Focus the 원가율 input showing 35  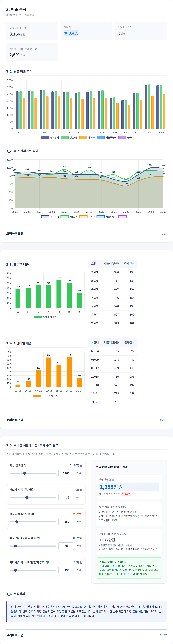(x=66, y=498)
